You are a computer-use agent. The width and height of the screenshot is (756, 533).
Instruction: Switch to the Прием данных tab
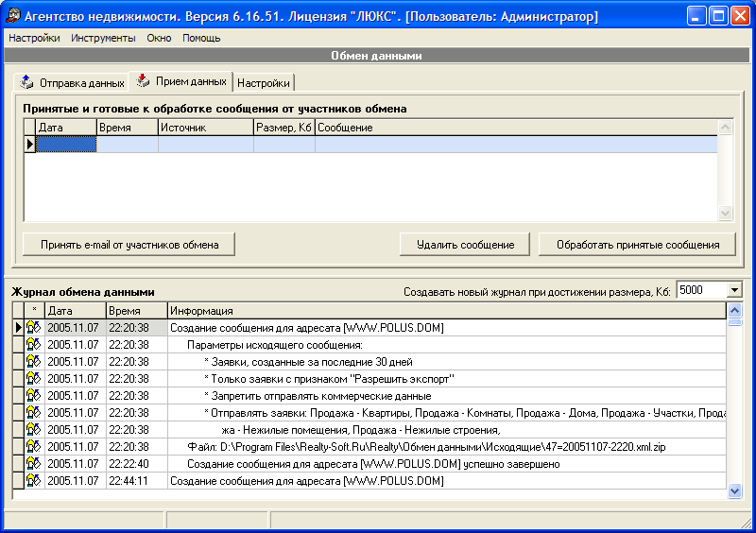point(180,81)
